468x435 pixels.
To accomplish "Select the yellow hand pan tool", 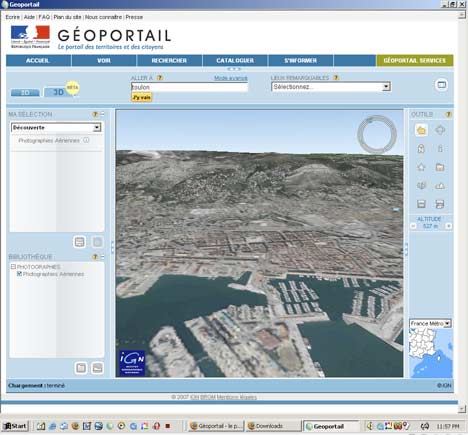I will point(421,130).
